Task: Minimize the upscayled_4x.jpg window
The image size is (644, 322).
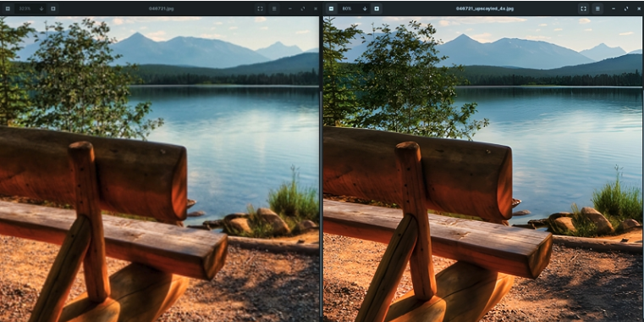Action: pos(614,8)
